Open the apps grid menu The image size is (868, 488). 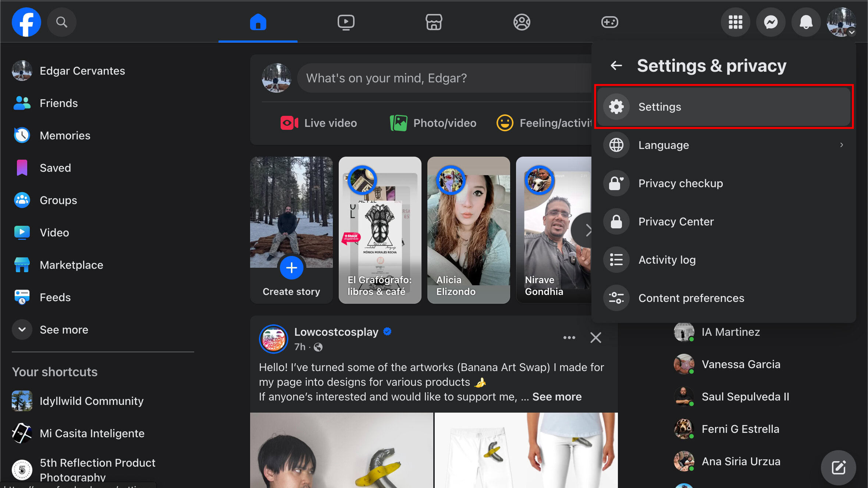(x=735, y=22)
